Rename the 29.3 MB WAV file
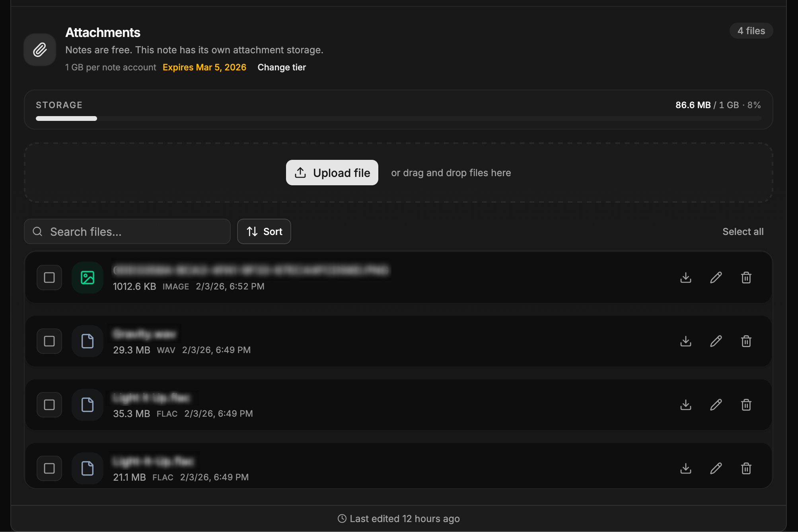This screenshot has height=532, width=798. coord(716,341)
